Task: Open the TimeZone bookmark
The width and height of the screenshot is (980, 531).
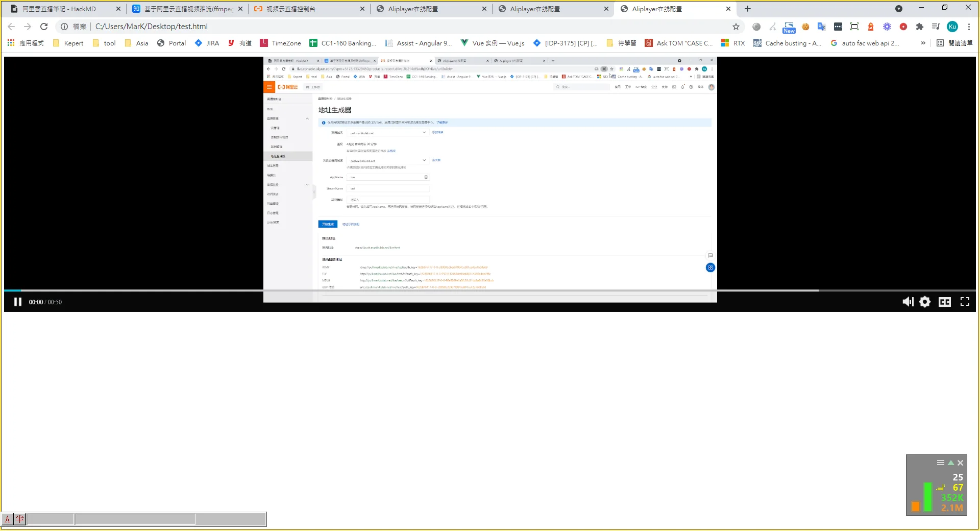Action: 280,43
